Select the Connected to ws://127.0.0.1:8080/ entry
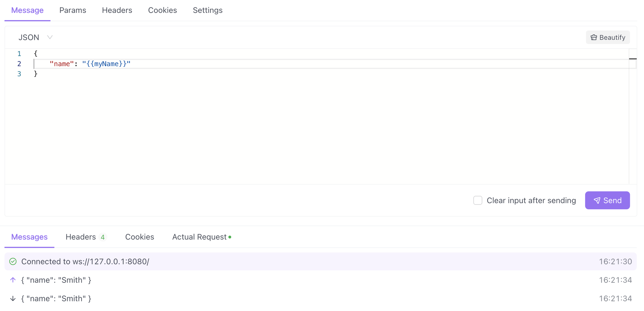The image size is (644, 311). click(x=85, y=261)
